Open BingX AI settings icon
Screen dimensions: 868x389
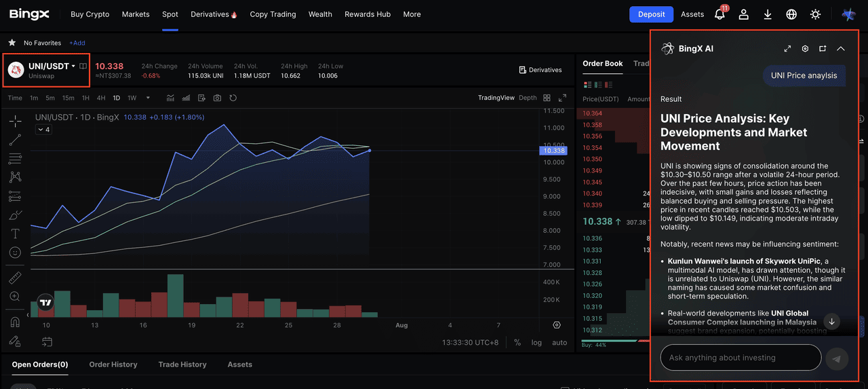click(x=805, y=49)
